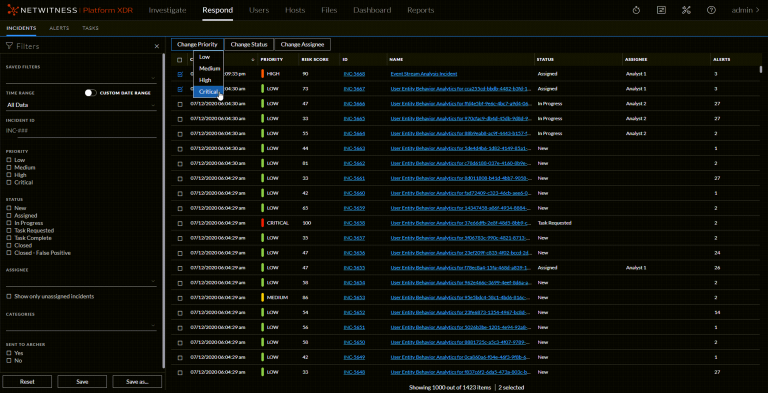Go to the Users tab

(x=259, y=10)
